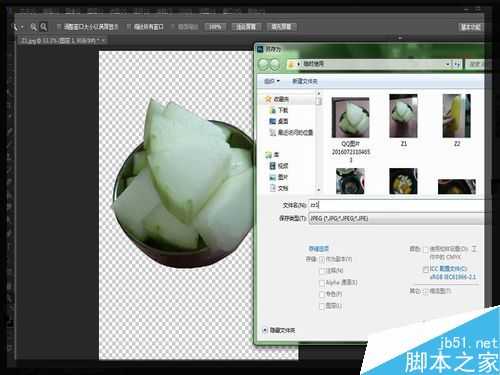This screenshot has width=500, height=375.
Task: Click the 100% actual pixels button
Action: pyautogui.click(x=215, y=27)
